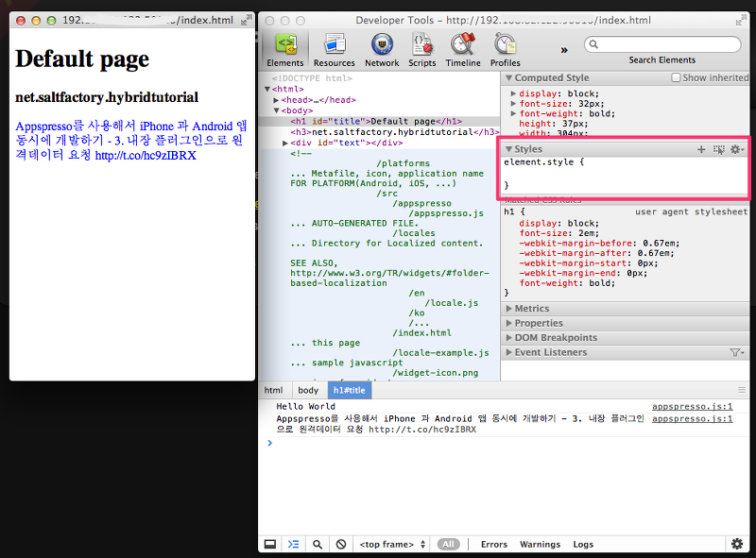Open DevTools settings gear at bottom right
756x558 pixels.
coord(737,544)
